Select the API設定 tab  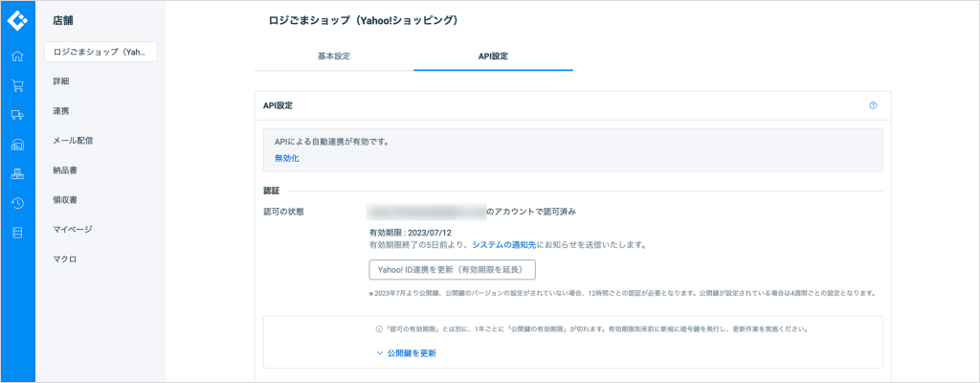(x=493, y=56)
